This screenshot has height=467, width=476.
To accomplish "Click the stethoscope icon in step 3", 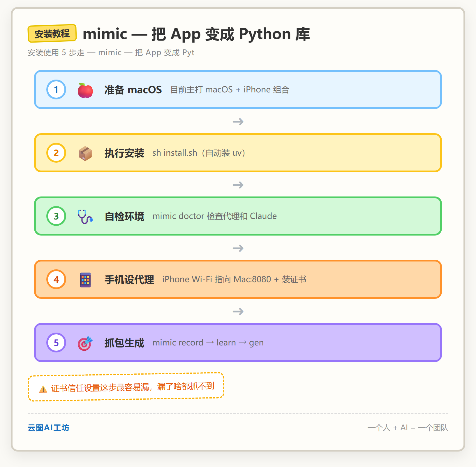I will pyautogui.click(x=85, y=216).
